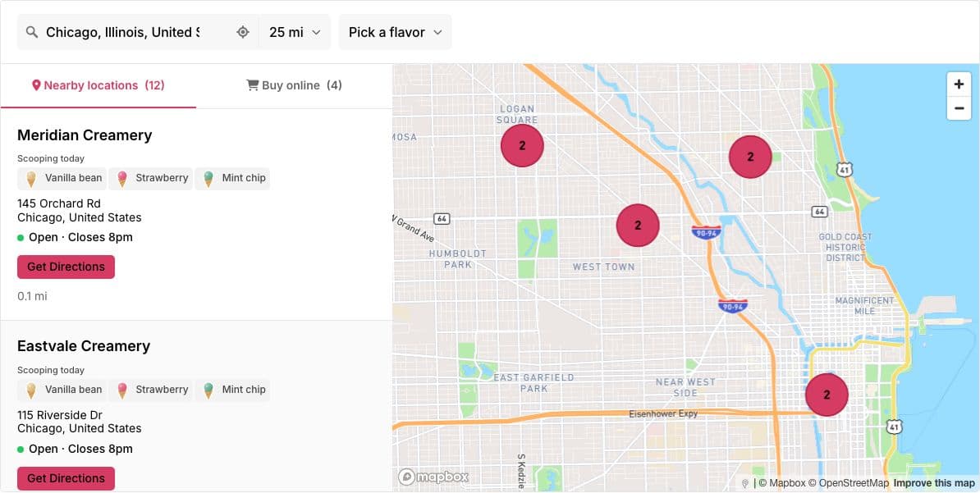Click the 0.1 mi distance text
This screenshot has width=980, height=493.
(32, 296)
